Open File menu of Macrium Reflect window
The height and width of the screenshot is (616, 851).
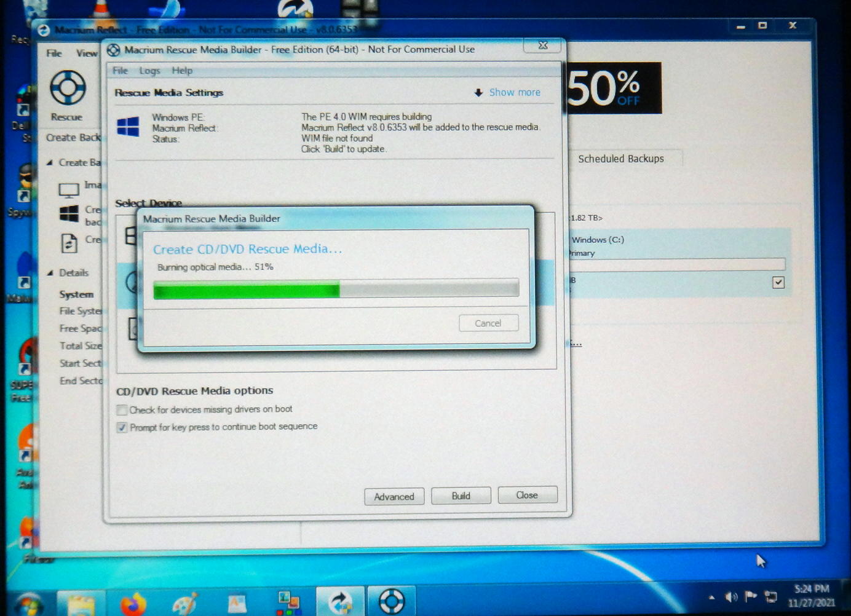(54, 53)
